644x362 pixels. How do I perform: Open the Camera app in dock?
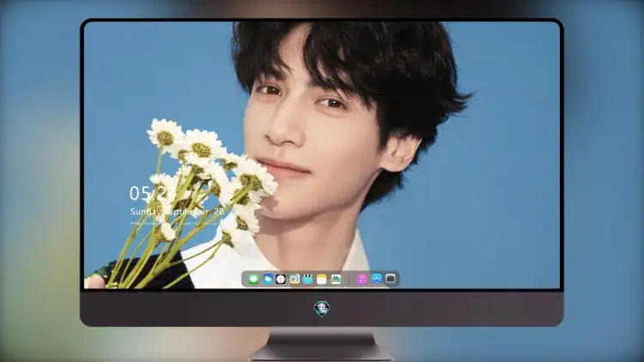click(x=390, y=279)
